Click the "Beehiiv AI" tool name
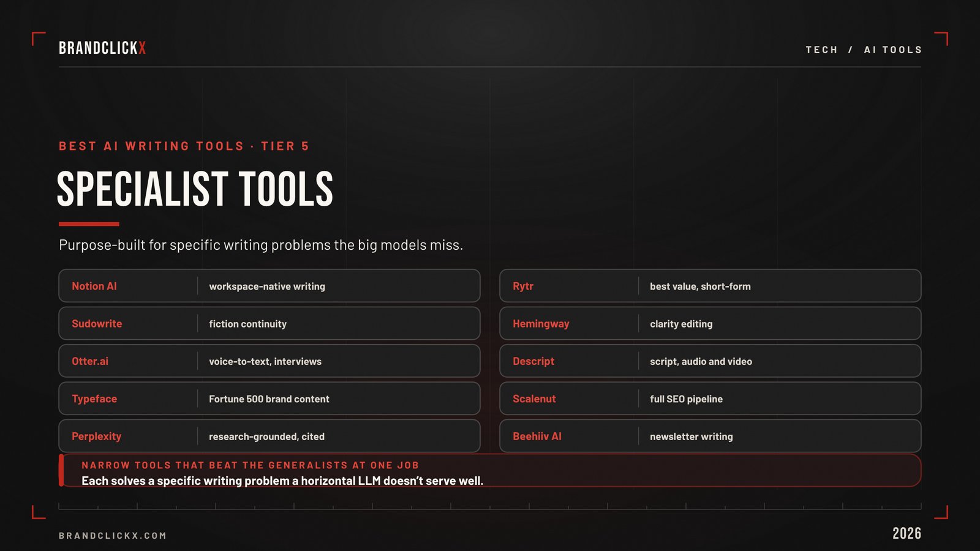Viewport: 980px width, 551px height. pos(537,436)
